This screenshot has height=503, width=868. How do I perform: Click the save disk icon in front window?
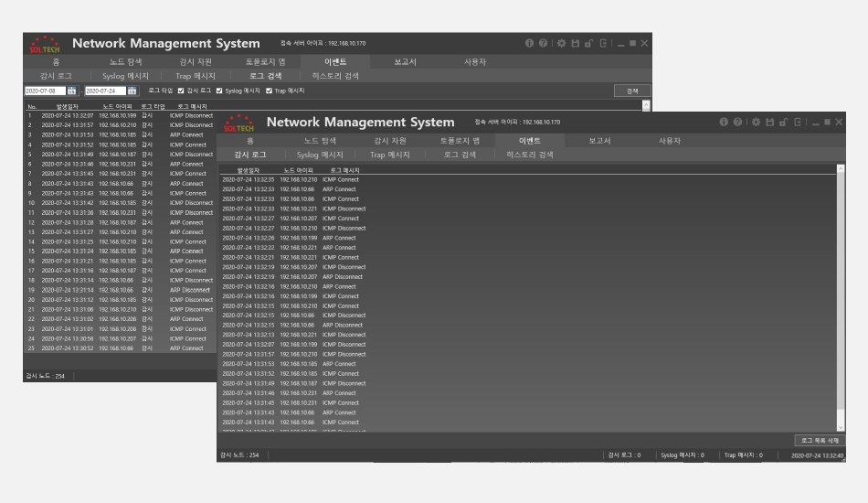click(770, 122)
